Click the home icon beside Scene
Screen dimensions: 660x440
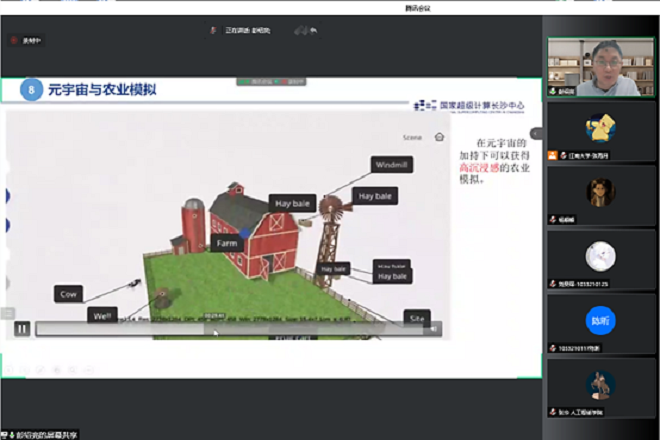pos(439,138)
